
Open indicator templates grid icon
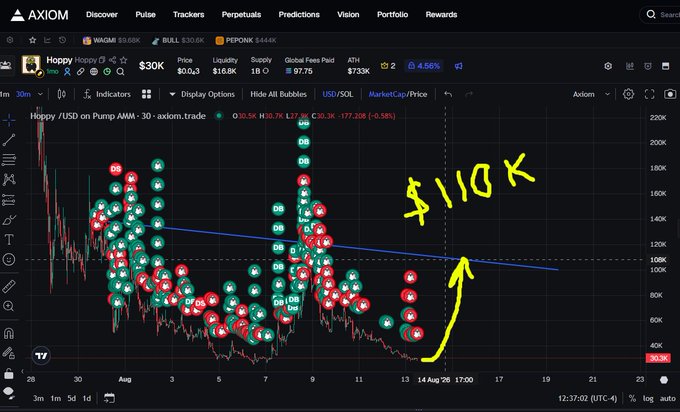147,94
